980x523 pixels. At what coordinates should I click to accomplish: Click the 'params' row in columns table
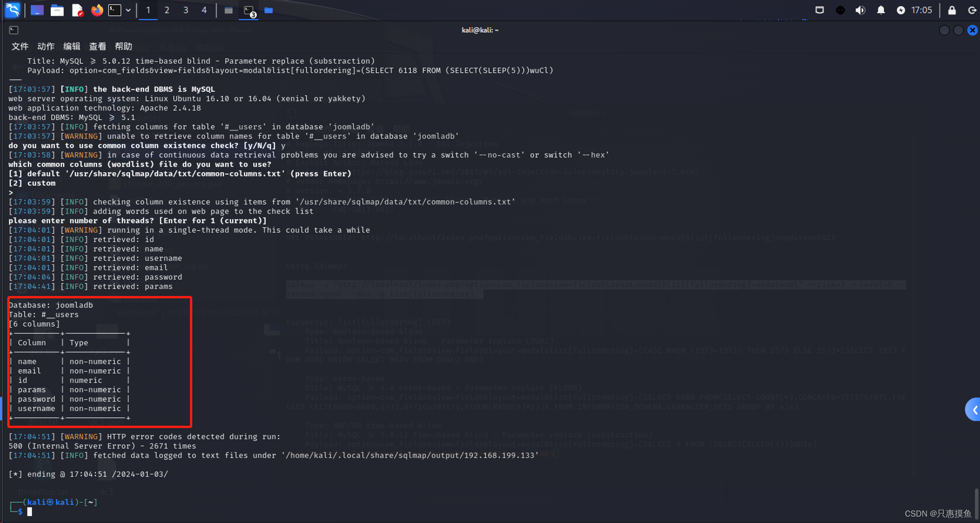click(70, 390)
